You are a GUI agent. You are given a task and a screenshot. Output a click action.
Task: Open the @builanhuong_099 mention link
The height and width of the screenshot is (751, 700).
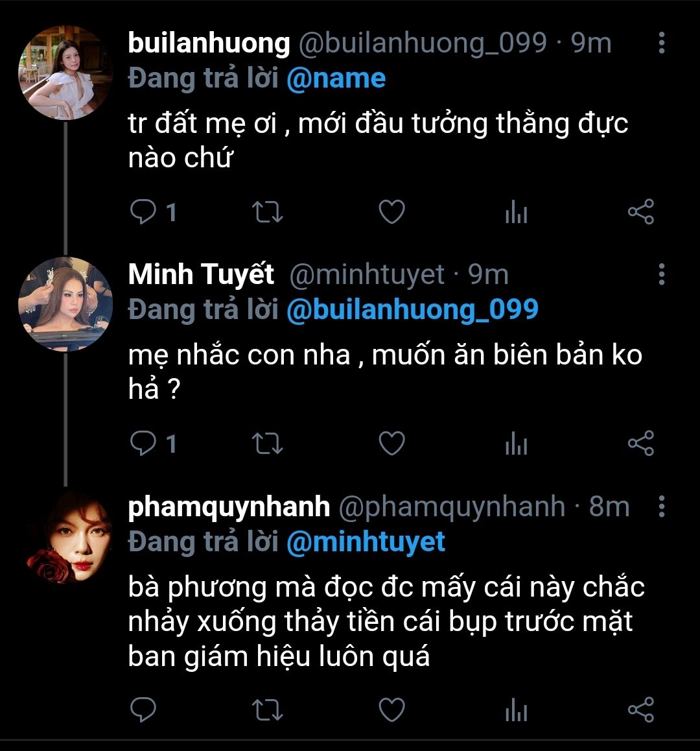pos(412,310)
